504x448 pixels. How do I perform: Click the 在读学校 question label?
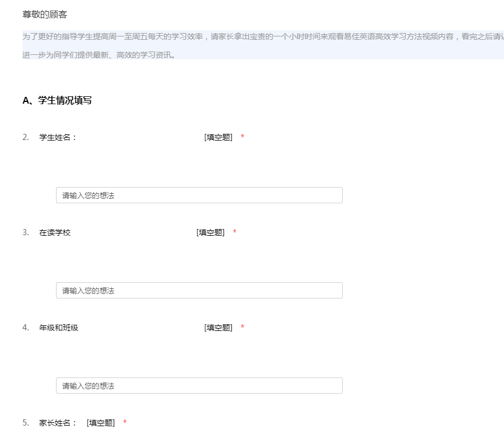pyautogui.click(x=55, y=232)
